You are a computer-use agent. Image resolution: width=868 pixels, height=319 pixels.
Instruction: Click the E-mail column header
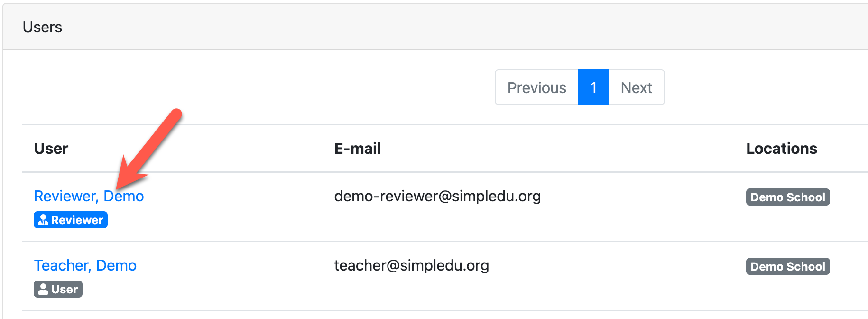[x=357, y=149]
